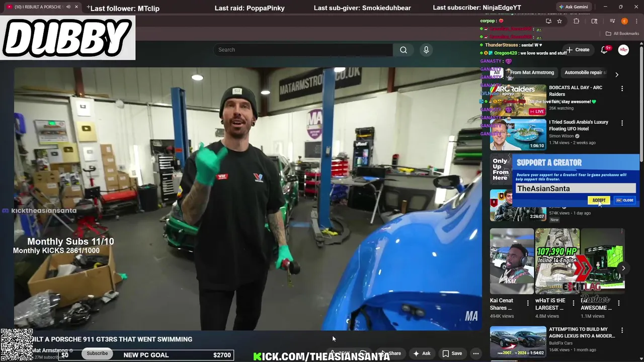Click the Monthly Subs 11/10 text
Screen dimensions: 644x362
[x=70, y=242]
